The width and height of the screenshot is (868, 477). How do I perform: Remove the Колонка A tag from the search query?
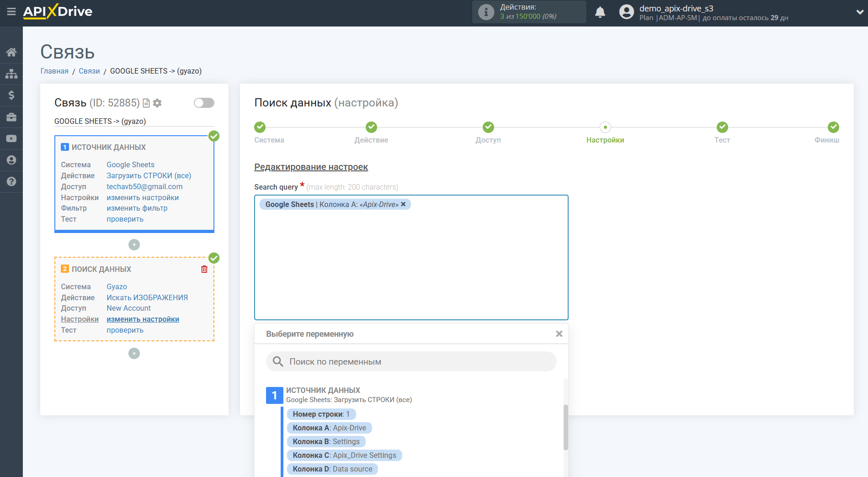pos(403,204)
